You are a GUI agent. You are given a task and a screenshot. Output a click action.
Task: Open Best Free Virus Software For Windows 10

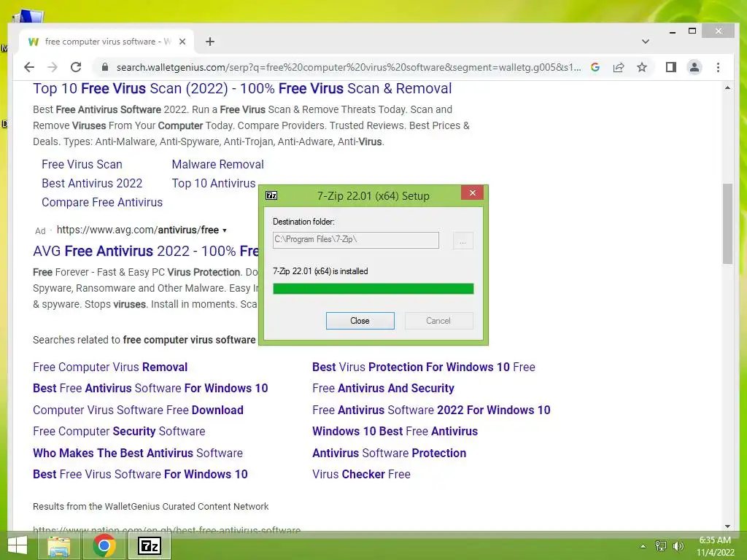(140, 474)
